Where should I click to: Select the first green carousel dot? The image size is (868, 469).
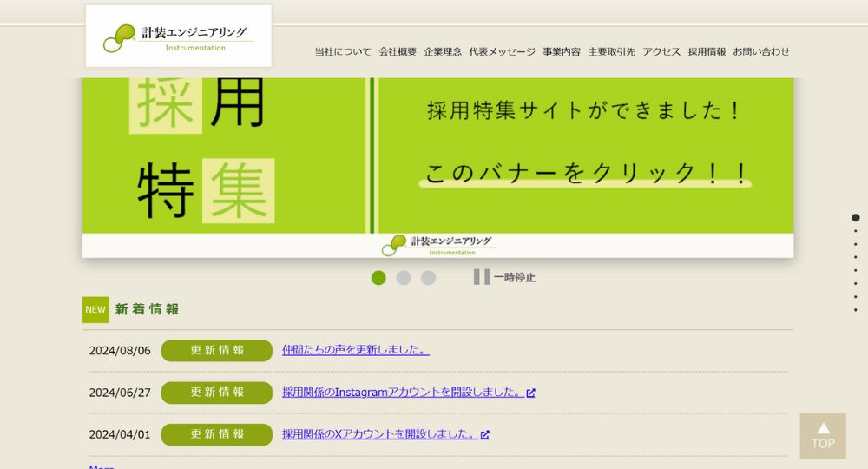pyautogui.click(x=378, y=278)
